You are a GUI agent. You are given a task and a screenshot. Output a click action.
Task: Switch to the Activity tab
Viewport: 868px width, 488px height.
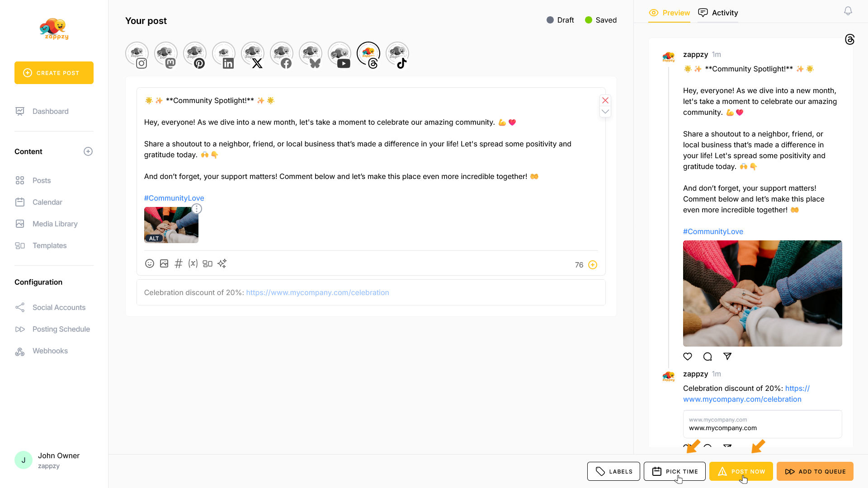pos(718,13)
